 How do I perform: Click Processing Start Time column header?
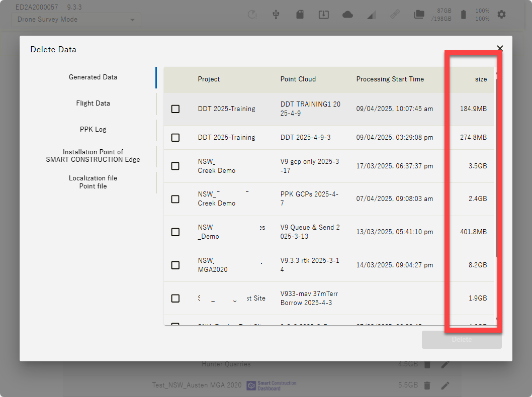390,79
